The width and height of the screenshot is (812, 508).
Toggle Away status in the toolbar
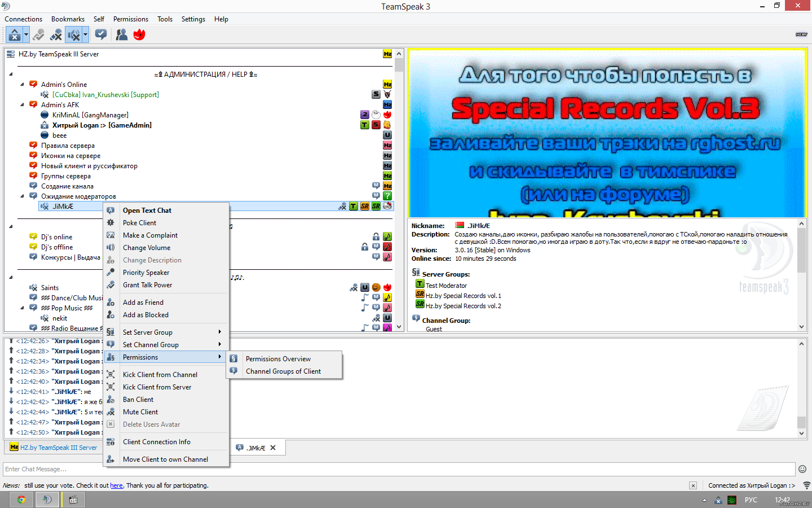pos(15,35)
